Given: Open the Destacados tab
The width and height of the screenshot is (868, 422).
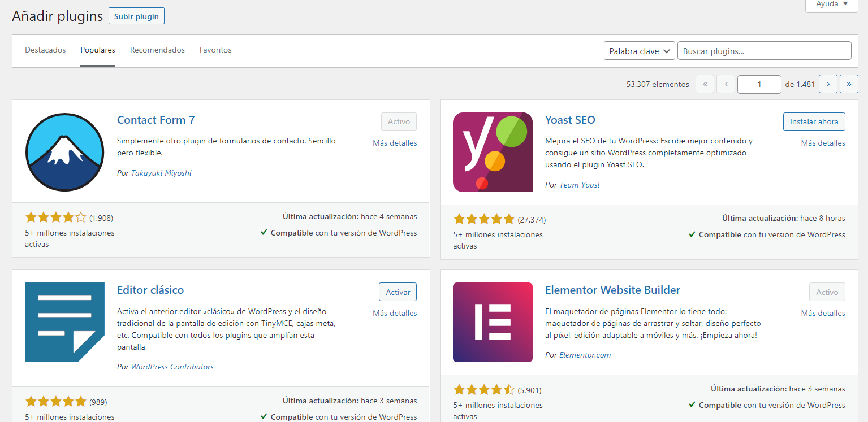Looking at the screenshot, I should point(45,50).
